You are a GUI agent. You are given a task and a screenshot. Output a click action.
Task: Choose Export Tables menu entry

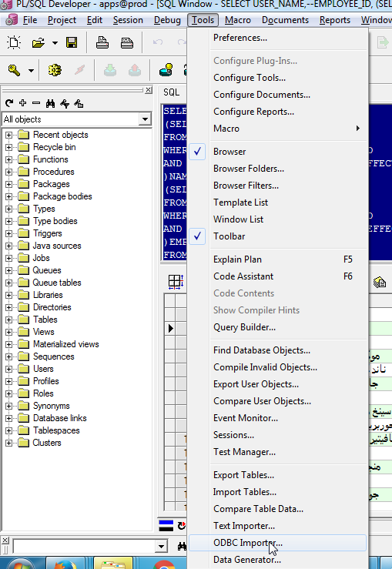coord(278,475)
